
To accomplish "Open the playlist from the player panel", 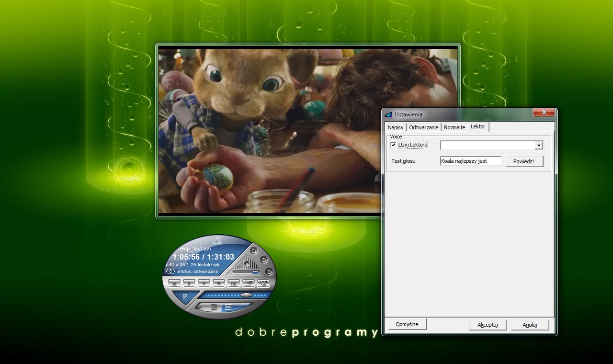I will pos(234,284).
